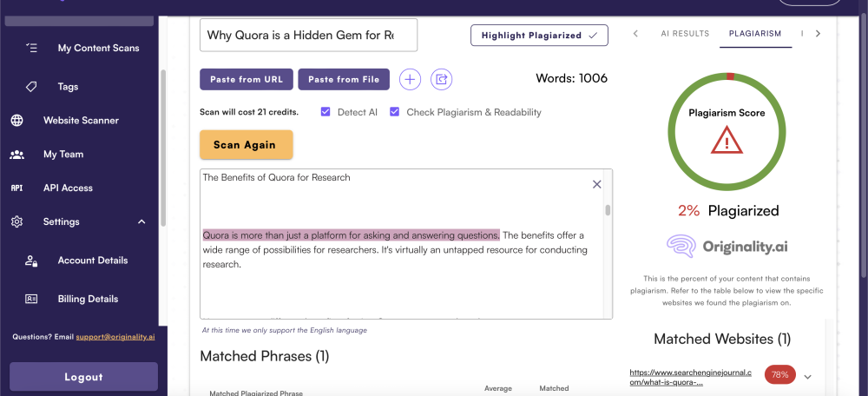Screen dimensions: 868x396
Task: Click the My Team people icon
Action: pos(17,155)
